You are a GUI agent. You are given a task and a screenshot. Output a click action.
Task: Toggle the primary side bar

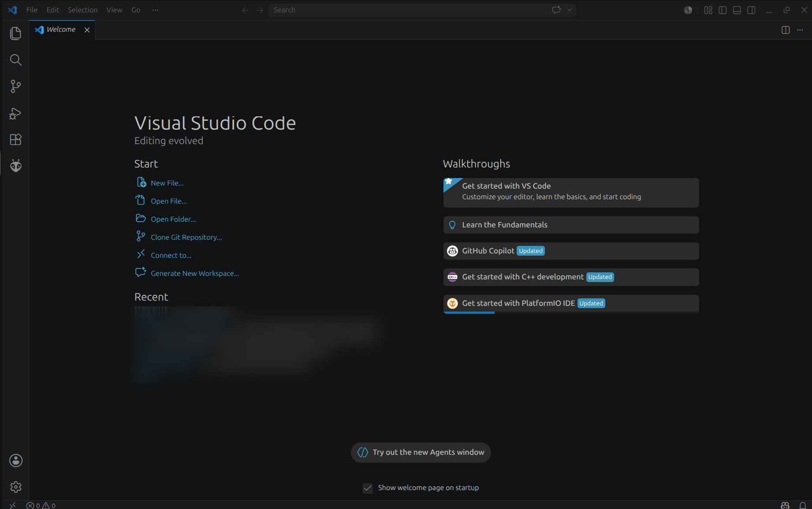tap(723, 10)
